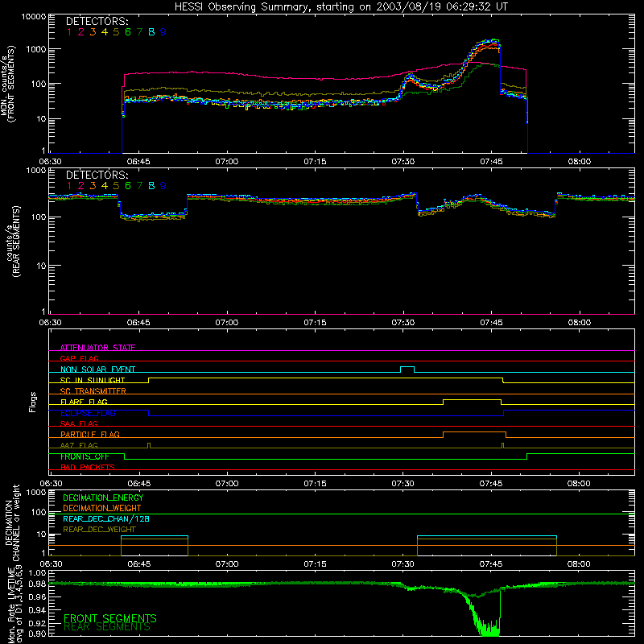Click the REAR_DEC_CHAN/128 legend entry
644x644 pixels.
coord(106,518)
